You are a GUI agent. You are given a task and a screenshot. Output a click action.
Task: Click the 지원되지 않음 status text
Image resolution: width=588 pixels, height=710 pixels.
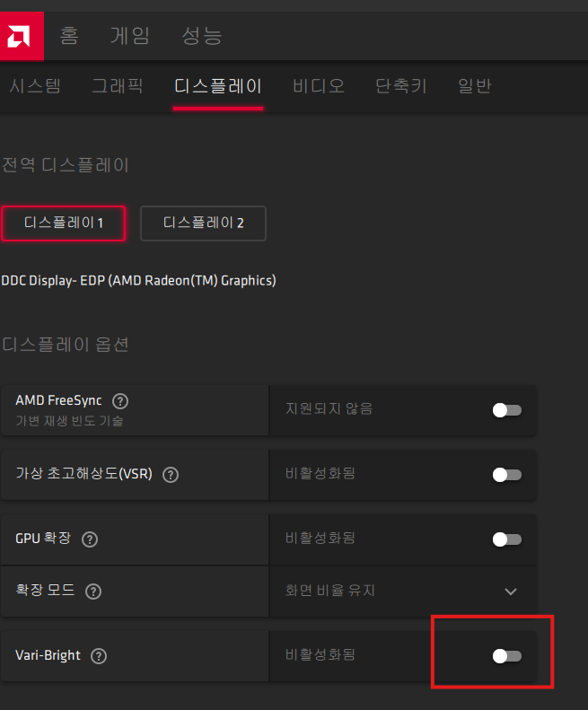[x=329, y=409]
